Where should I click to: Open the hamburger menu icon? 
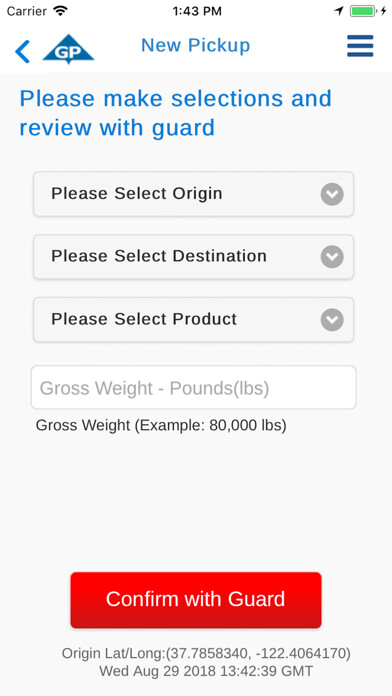coord(360,46)
